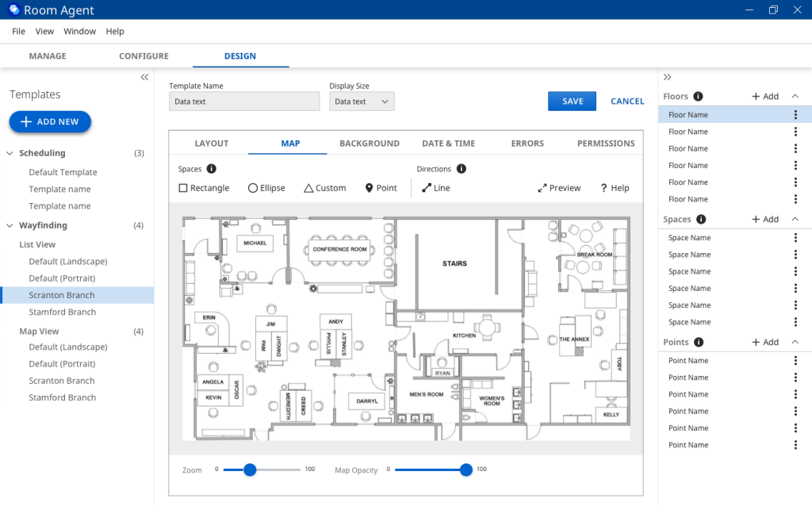Collapse the right panel with double chevron
This screenshot has width=812, height=506.
click(668, 77)
